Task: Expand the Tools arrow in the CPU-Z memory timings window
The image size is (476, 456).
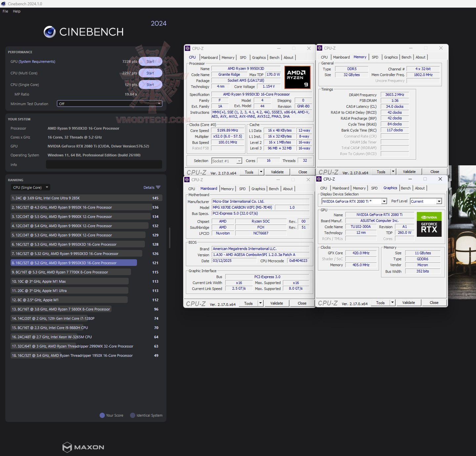Action: pos(393,172)
